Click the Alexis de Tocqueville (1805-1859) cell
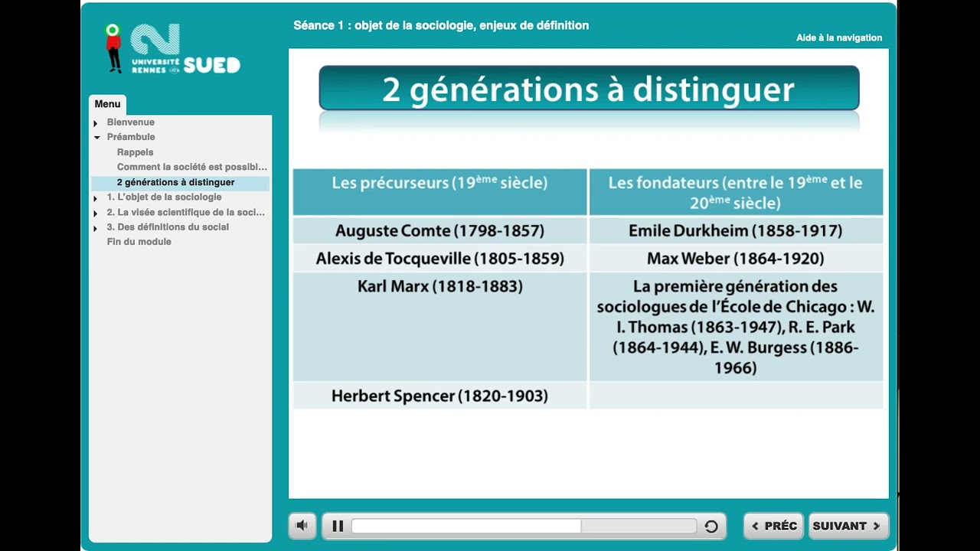 pyautogui.click(x=439, y=259)
